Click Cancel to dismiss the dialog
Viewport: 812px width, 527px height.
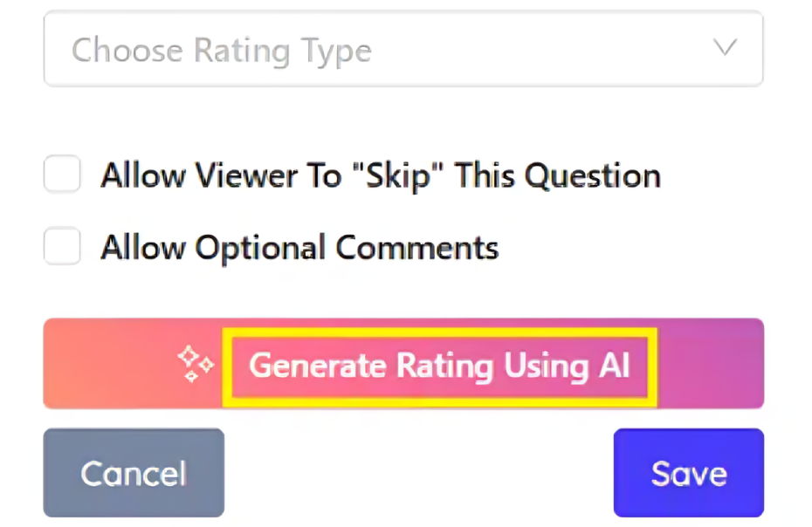[x=133, y=472]
